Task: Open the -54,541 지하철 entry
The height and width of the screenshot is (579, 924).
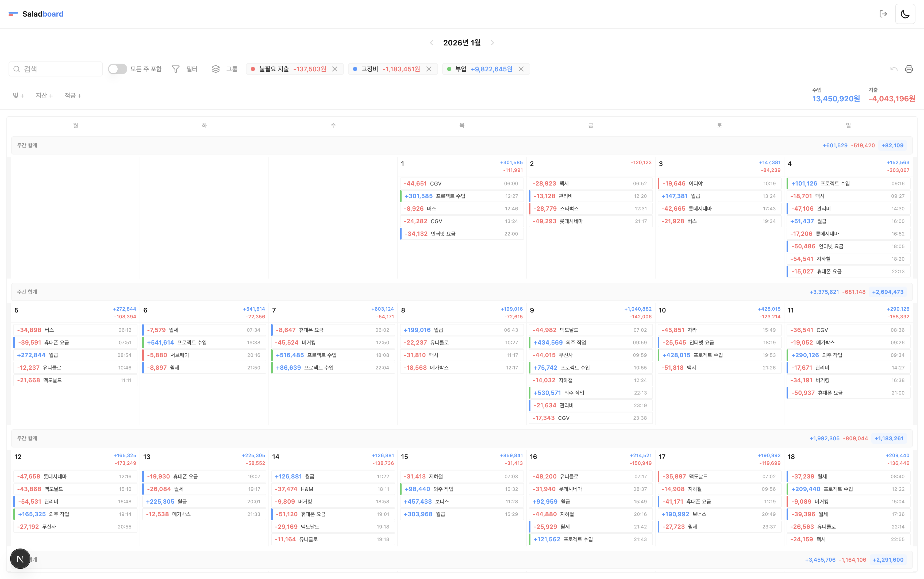Action: pos(848,259)
